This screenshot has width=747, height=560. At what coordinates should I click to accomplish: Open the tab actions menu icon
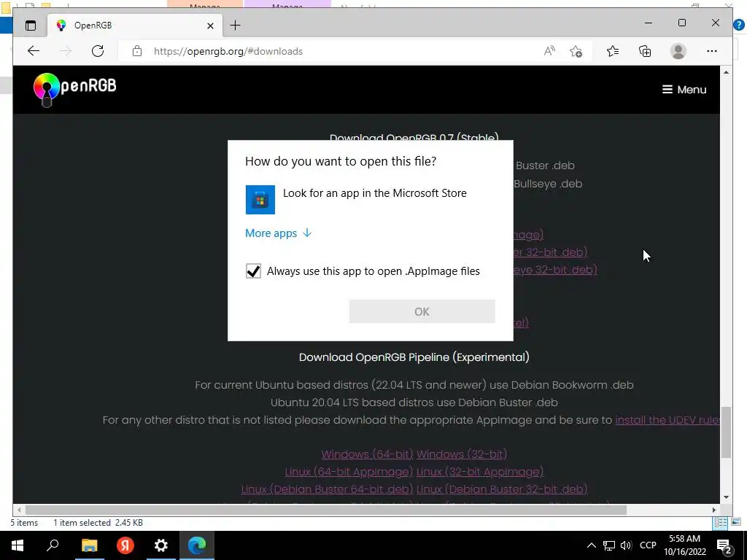31,26
